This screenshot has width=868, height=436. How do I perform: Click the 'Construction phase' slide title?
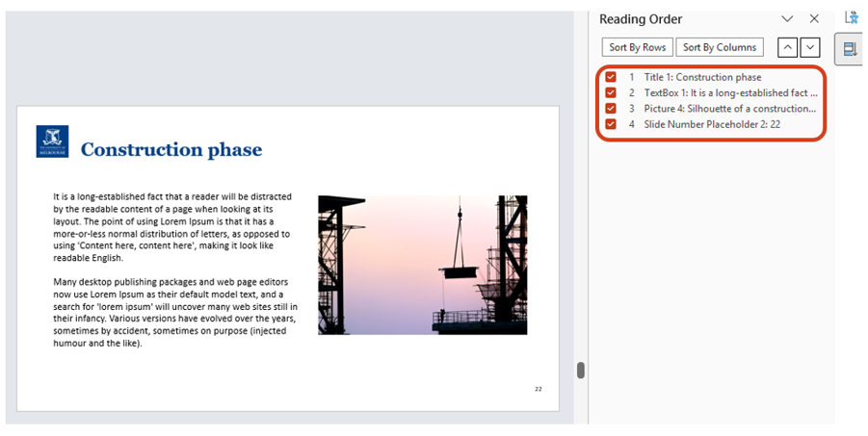coord(171,149)
